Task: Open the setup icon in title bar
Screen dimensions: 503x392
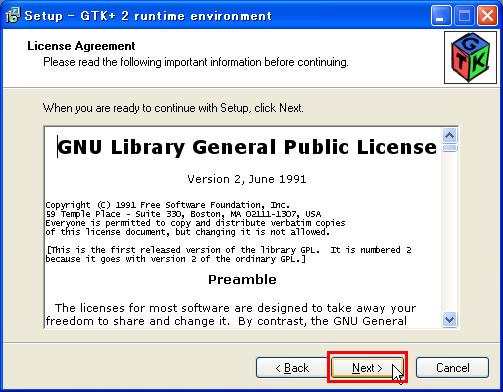Action: click(13, 15)
